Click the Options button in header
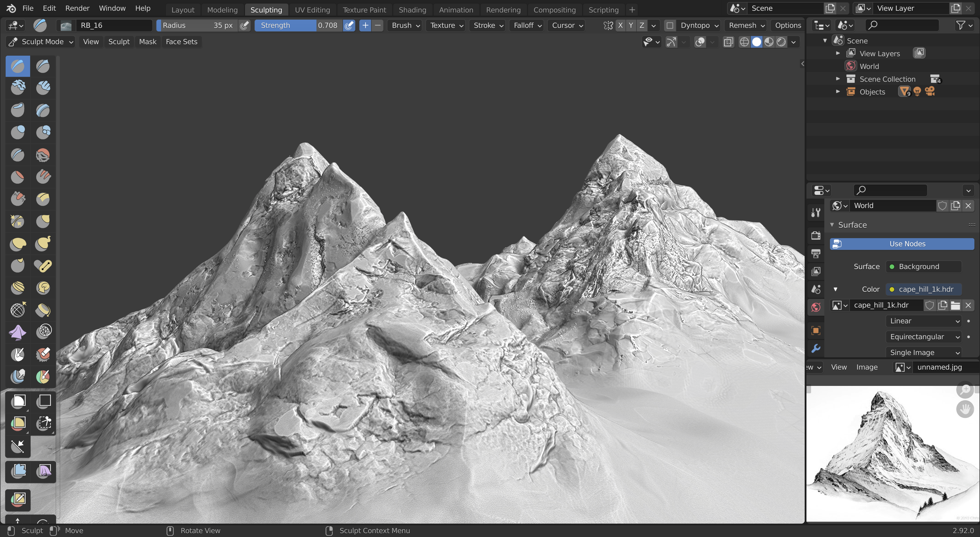Image resolution: width=980 pixels, height=537 pixels. (x=788, y=26)
